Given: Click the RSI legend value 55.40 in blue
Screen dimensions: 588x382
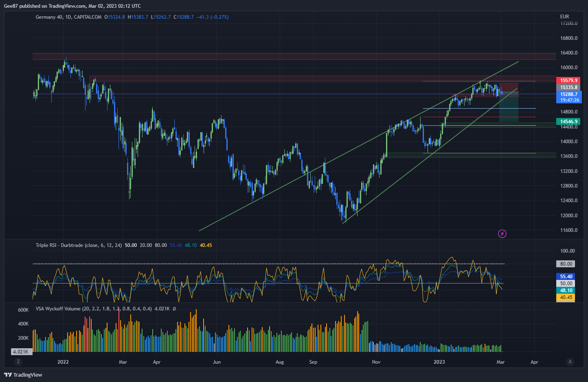Looking at the screenshot, I should [x=176, y=245].
